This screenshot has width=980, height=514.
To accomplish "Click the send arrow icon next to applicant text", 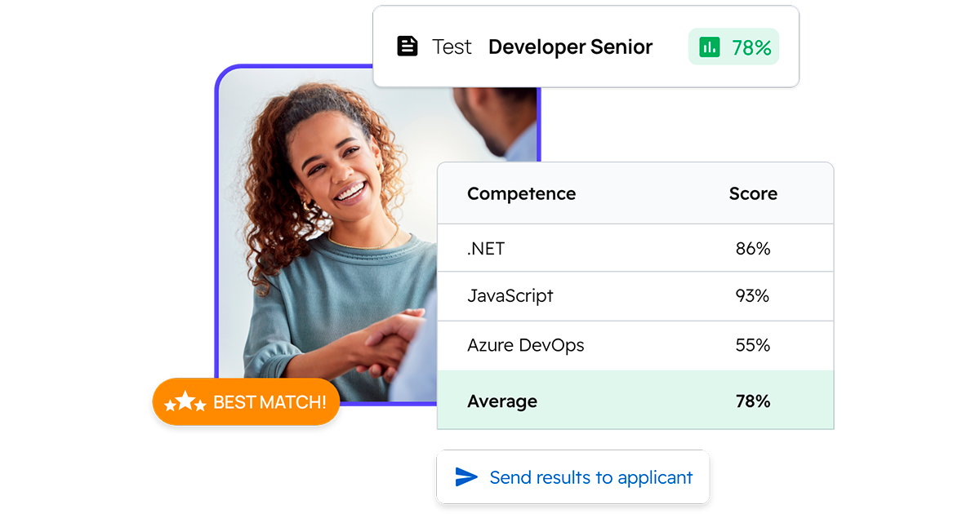I will click(465, 477).
